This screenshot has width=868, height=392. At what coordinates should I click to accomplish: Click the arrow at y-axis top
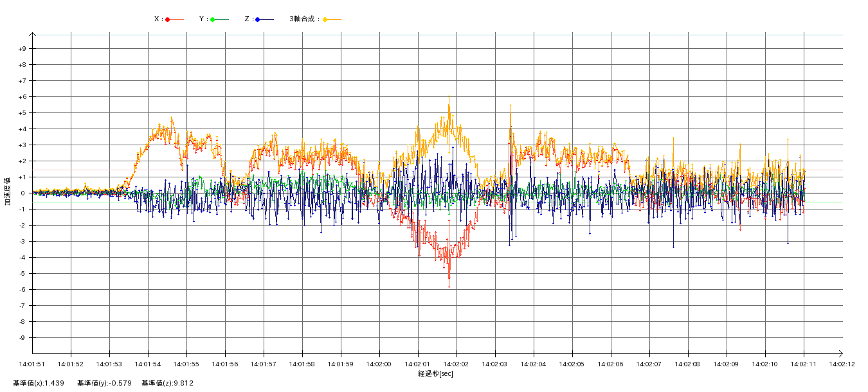tap(33, 34)
